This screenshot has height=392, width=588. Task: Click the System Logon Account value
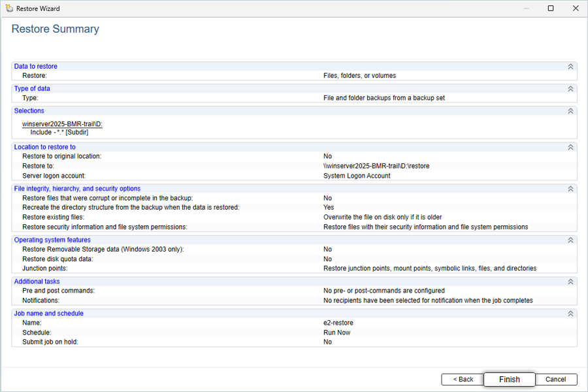[x=357, y=176]
